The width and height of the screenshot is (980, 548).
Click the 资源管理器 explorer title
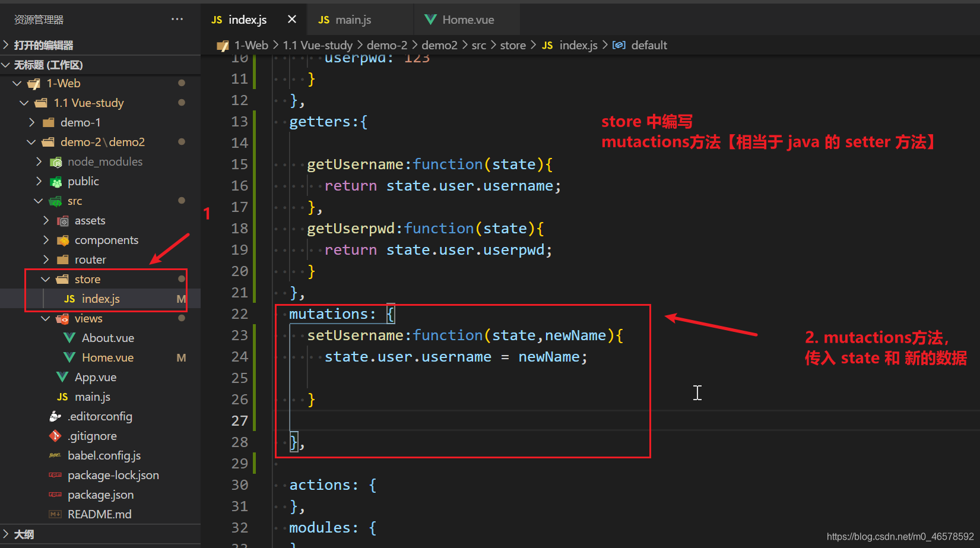point(39,20)
